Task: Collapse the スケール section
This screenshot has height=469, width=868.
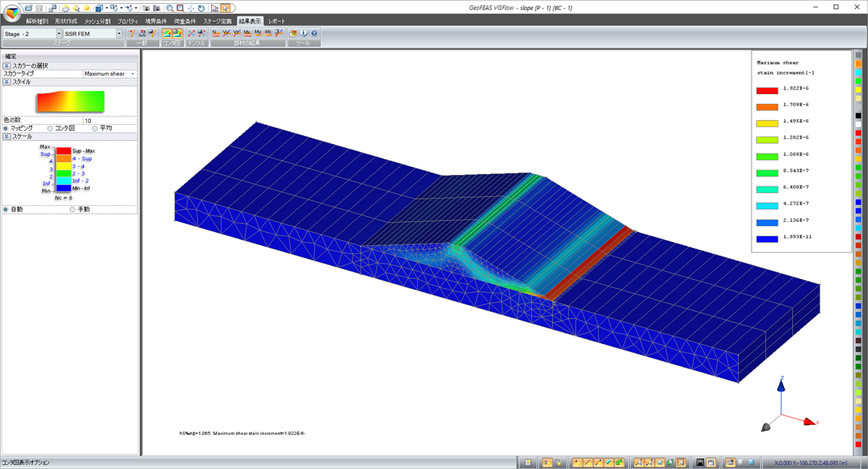Action: (7, 136)
